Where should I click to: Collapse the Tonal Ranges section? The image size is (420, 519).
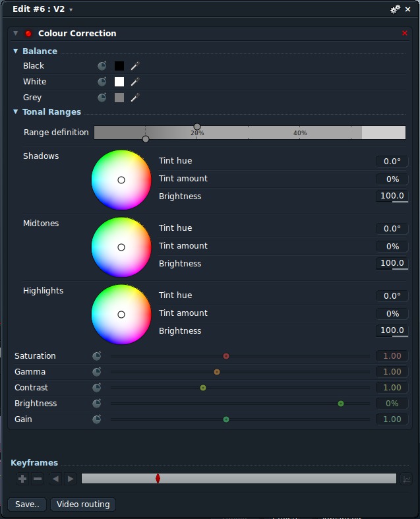[16, 112]
